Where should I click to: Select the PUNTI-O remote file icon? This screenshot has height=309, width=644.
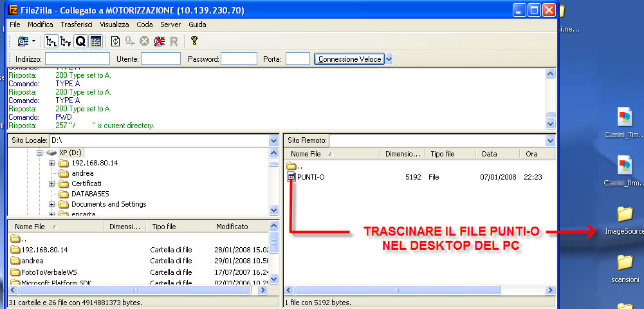pos(291,176)
